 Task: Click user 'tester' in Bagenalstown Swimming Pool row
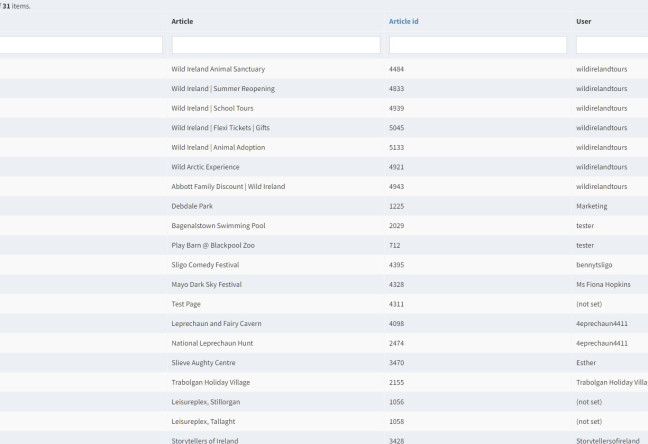(585, 226)
